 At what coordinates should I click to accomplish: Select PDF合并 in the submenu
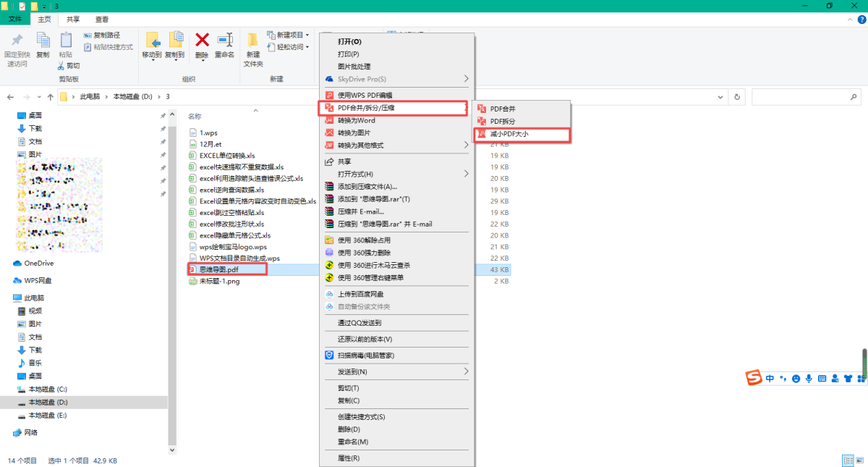click(x=502, y=109)
